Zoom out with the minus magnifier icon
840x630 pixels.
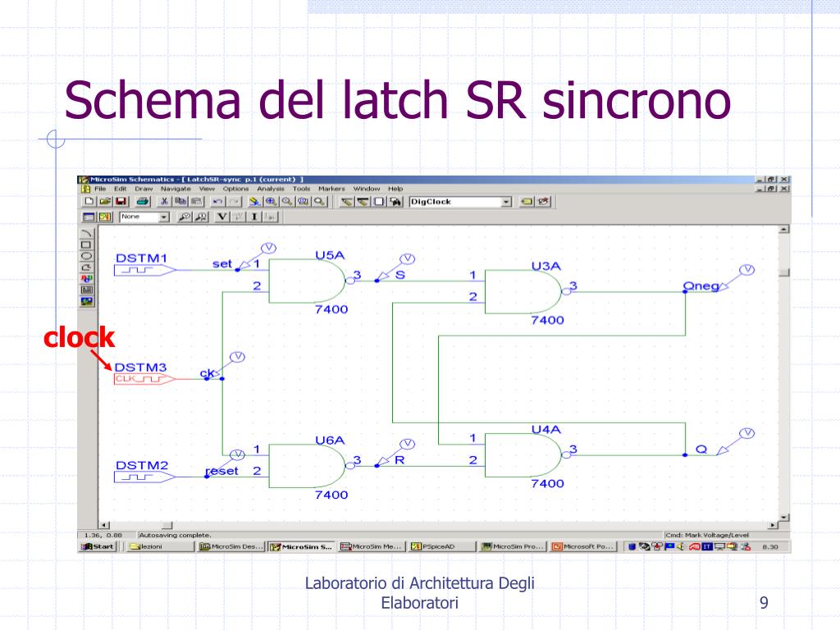coord(287,202)
